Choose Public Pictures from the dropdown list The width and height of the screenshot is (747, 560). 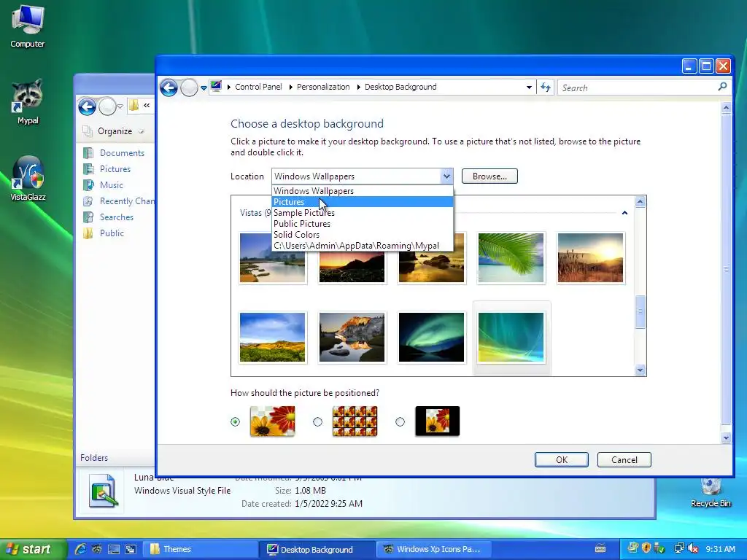coord(362,224)
